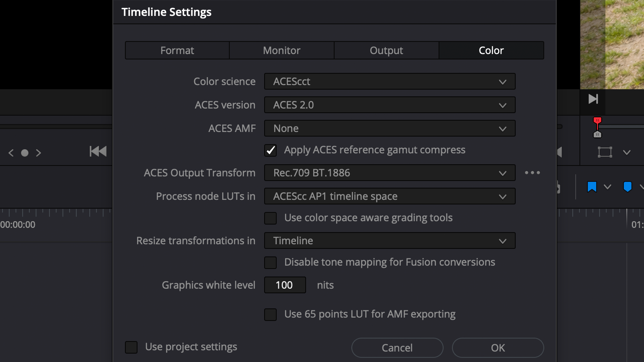The image size is (644, 362).
Task: Expand the ACES version dropdown
Action: tap(390, 105)
